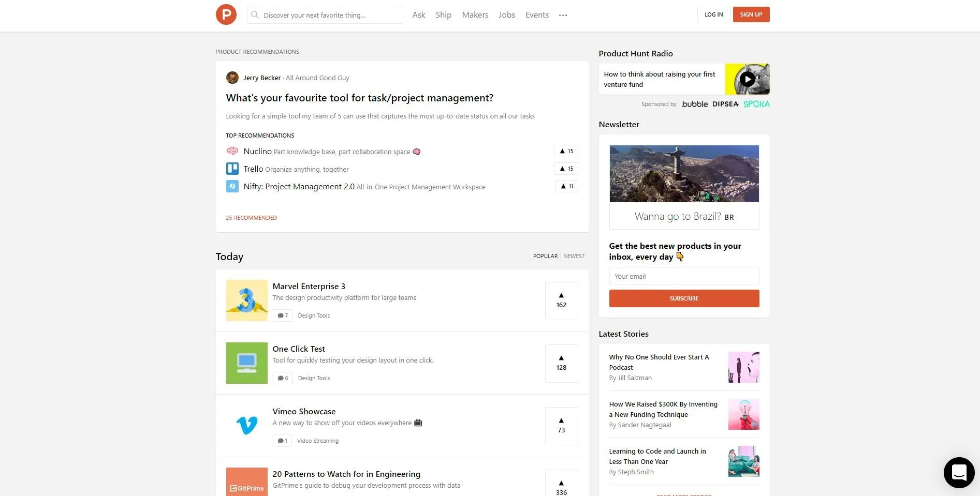The image size is (980, 496).
Task: Click Jerry Becker's avatar
Action: [232, 78]
